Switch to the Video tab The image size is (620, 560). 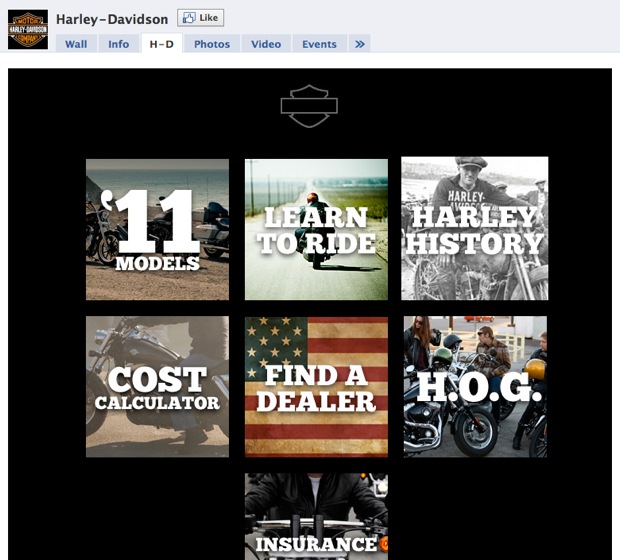pos(266,44)
